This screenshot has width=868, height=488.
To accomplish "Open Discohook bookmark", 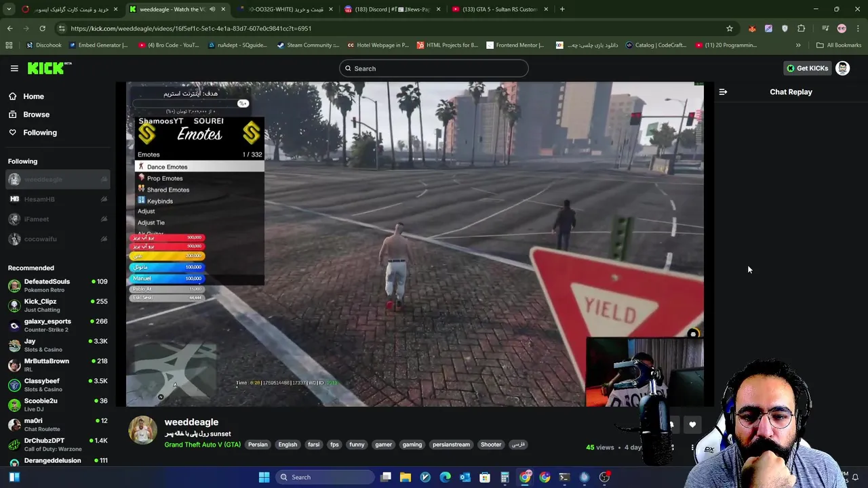I will 43,45.
